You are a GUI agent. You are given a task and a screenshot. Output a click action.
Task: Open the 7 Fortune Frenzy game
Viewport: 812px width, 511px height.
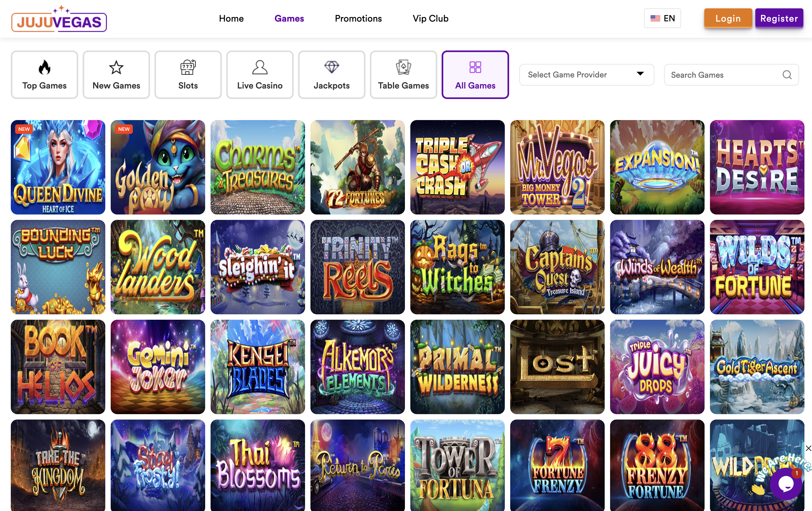(x=557, y=465)
